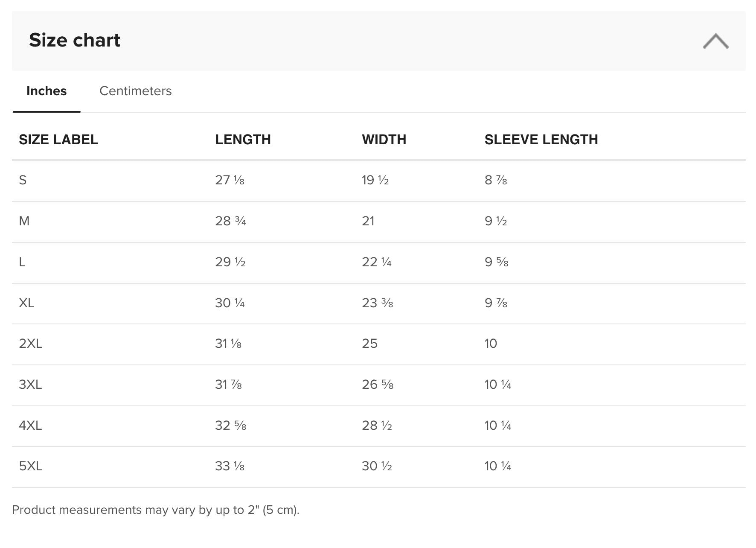
Task: Select the 4XL size row label
Action: pos(30,426)
